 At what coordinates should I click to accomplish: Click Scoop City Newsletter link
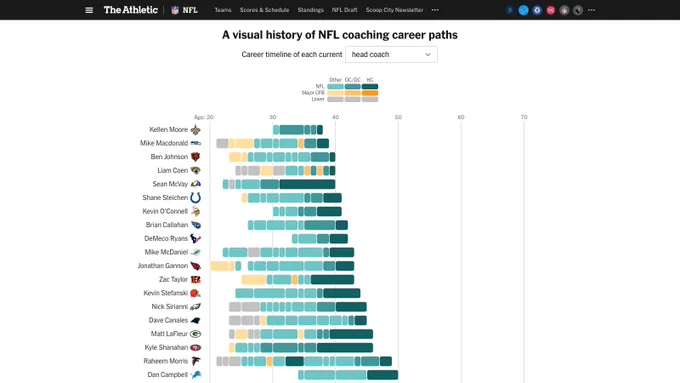pyautogui.click(x=394, y=10)
